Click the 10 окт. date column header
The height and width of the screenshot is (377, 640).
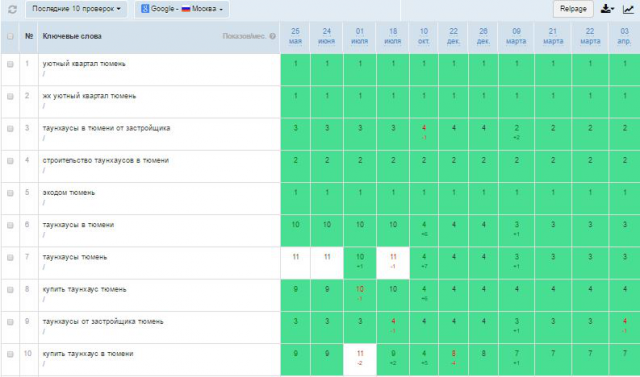(424, 36)
